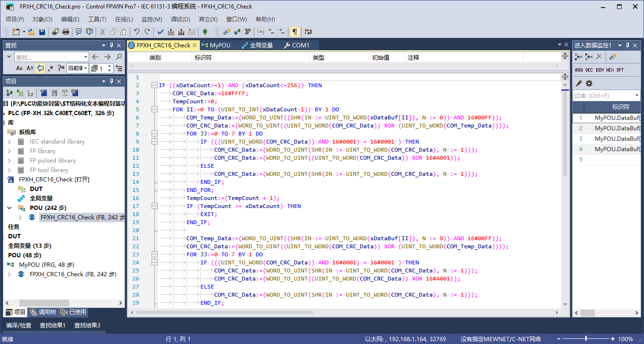Toggle the Aa match case search option

click(19, 68)
